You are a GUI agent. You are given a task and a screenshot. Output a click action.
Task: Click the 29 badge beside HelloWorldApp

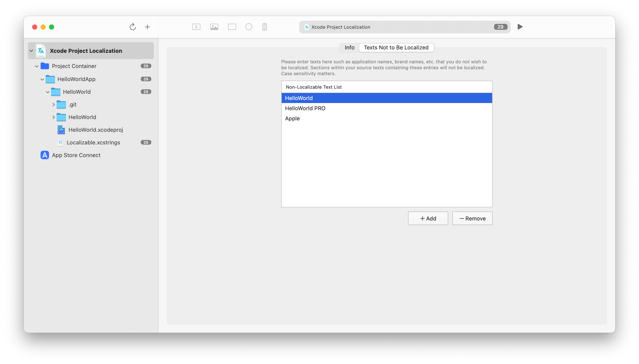[146, 79]
